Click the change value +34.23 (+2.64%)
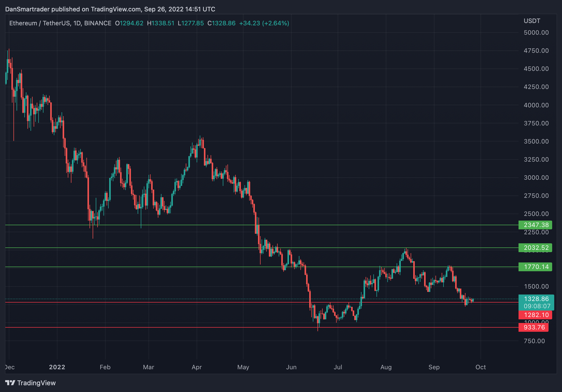This screenshot has width=562, height=392. 264,23
